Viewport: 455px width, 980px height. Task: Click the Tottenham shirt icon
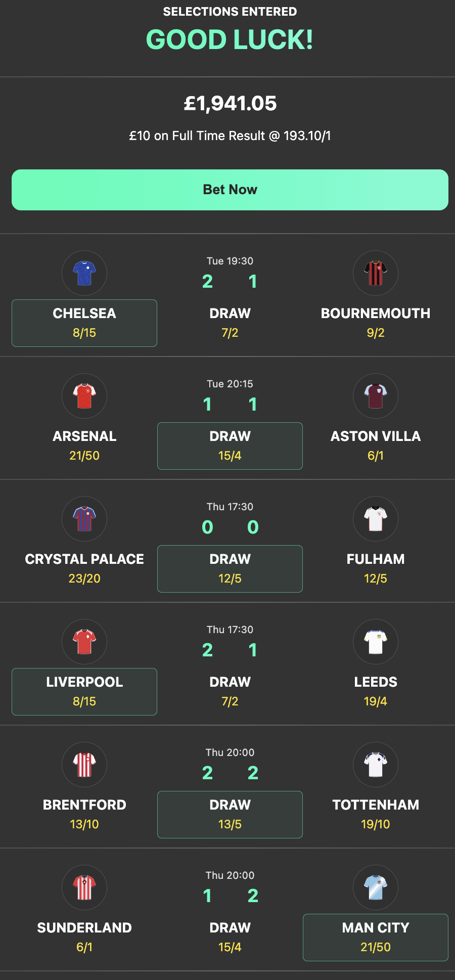coord(375,765)
